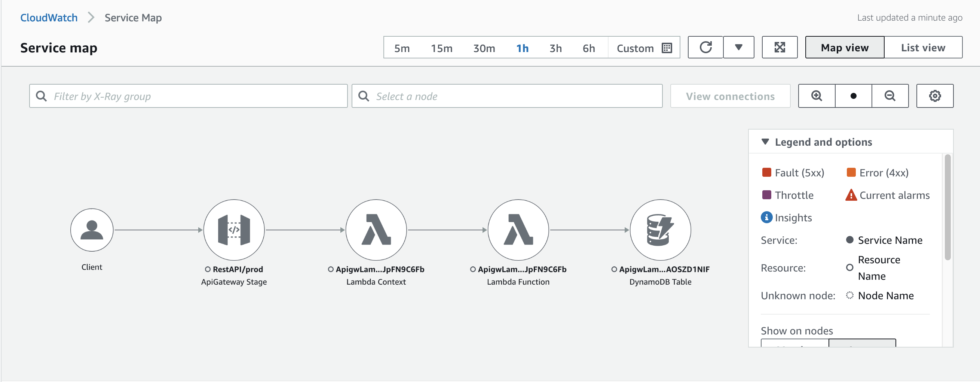Click the Lambda Context label text
Image resolution: width=980 pixels, height=382 pixels.
376,282
